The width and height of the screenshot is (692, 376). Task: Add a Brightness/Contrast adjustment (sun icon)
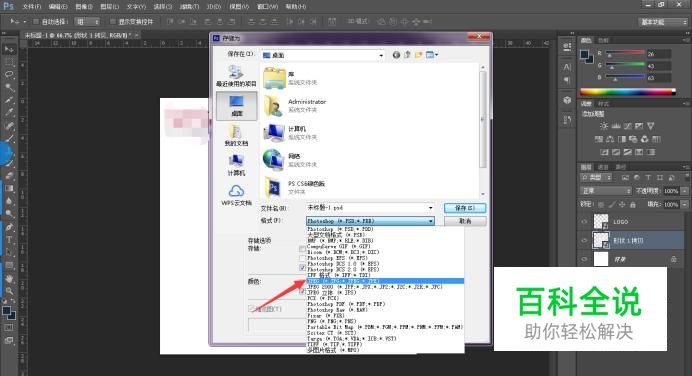[604, 126]
